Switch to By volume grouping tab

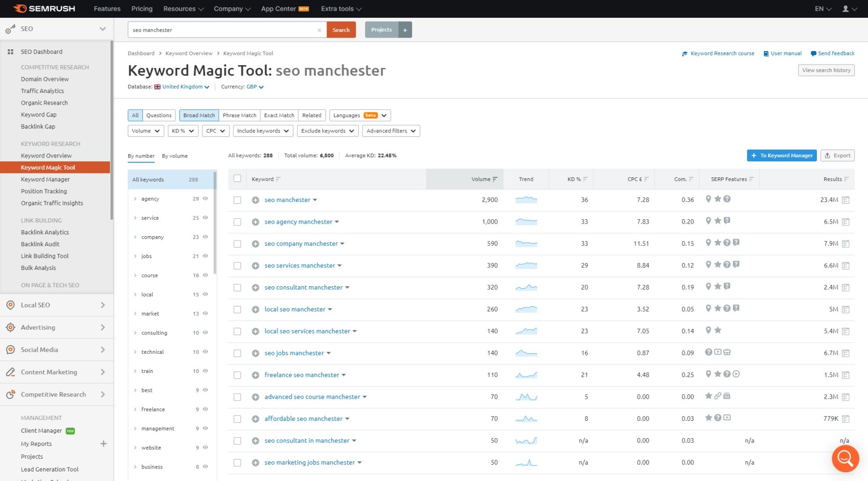[x=175, y=156]
